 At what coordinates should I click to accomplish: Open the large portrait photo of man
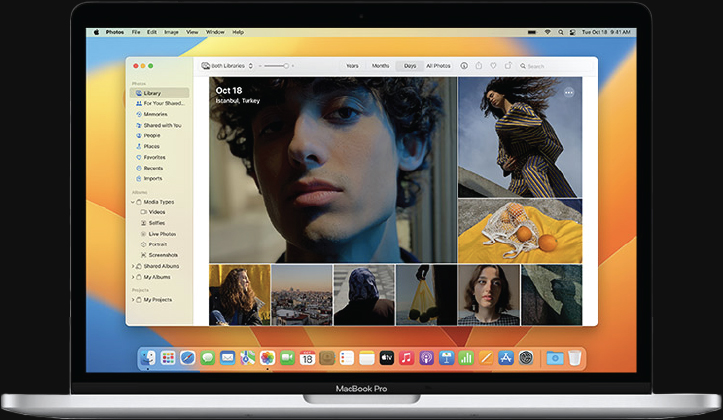tap(333, 170)
